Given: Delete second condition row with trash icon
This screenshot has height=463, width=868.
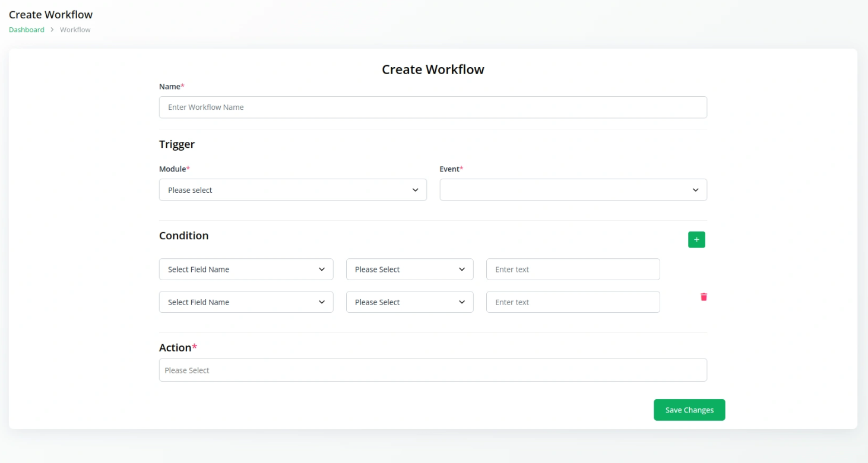Looking at the screenshot, I should [x=704, y=297].
